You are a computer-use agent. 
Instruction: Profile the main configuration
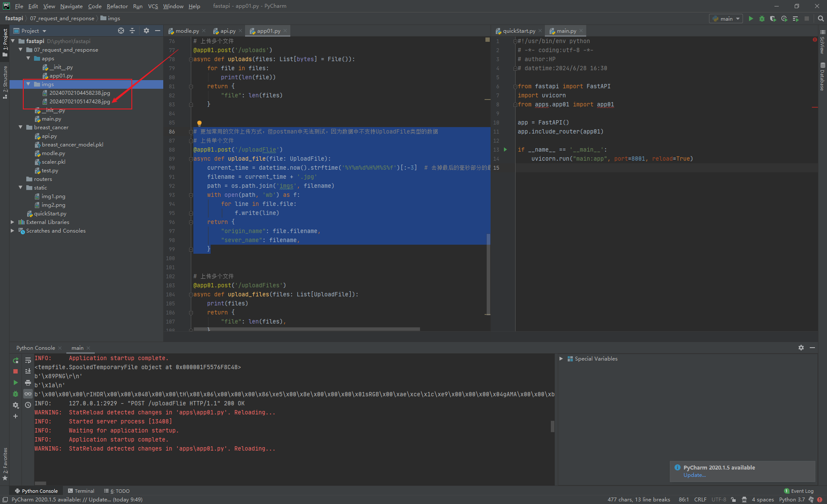784,19
